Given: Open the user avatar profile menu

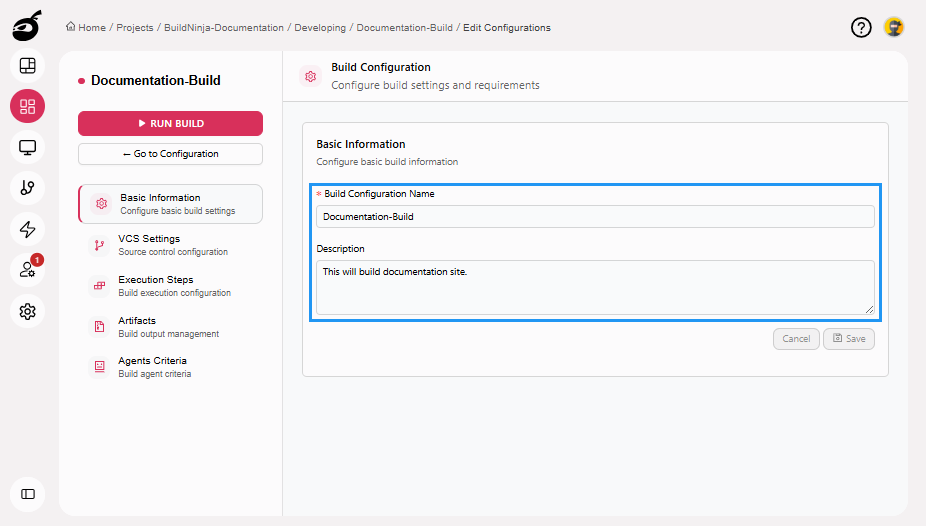Looking at the screenshot, I should coord(894,27).
